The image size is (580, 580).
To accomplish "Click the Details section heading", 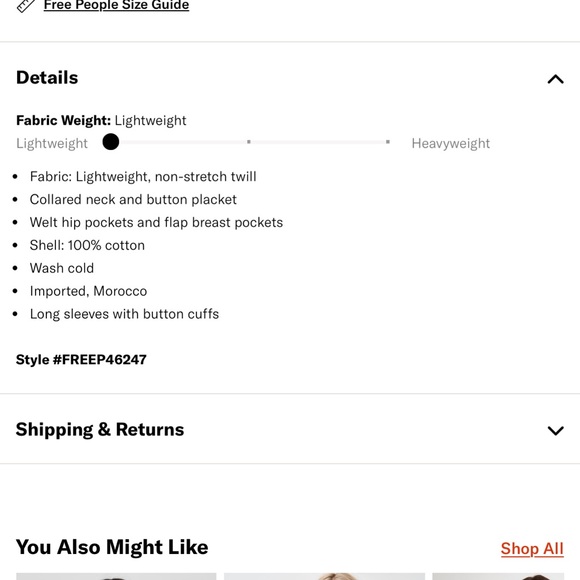I will click(47, 78).
